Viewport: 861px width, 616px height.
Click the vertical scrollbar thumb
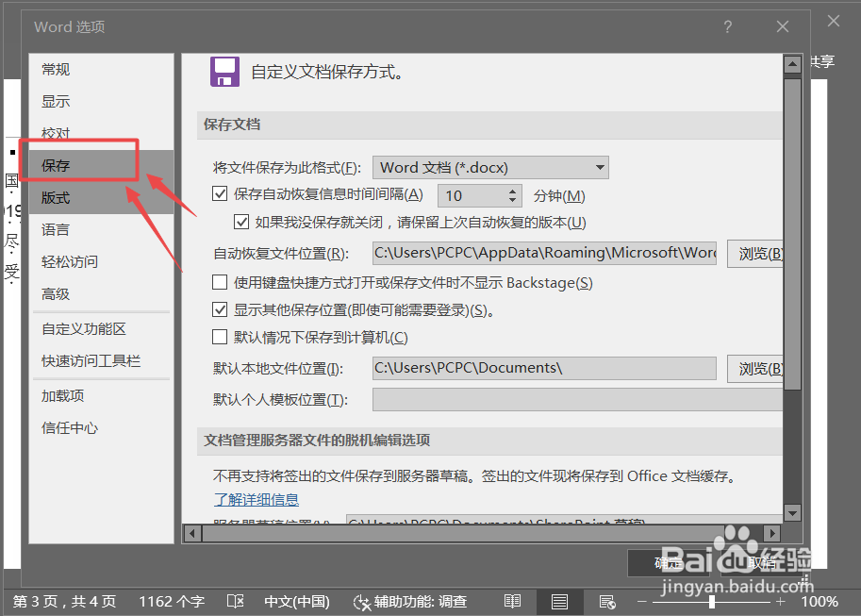click(x=792, y=234)
